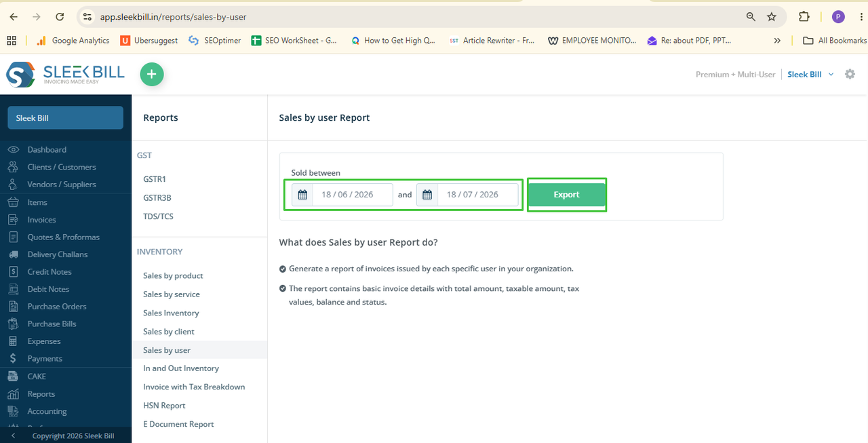This screenshot has height=443, width=868.
Task: Expand the Sleek Bill account dropdown
Action: [x=810, y=75]
